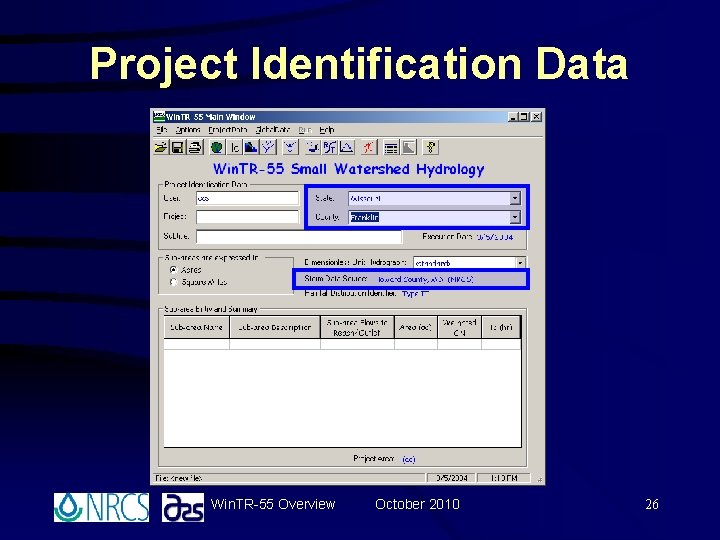Select the Square Miles radio button
Viewport: 720px width, 540px height.
[x=173, y=282]
